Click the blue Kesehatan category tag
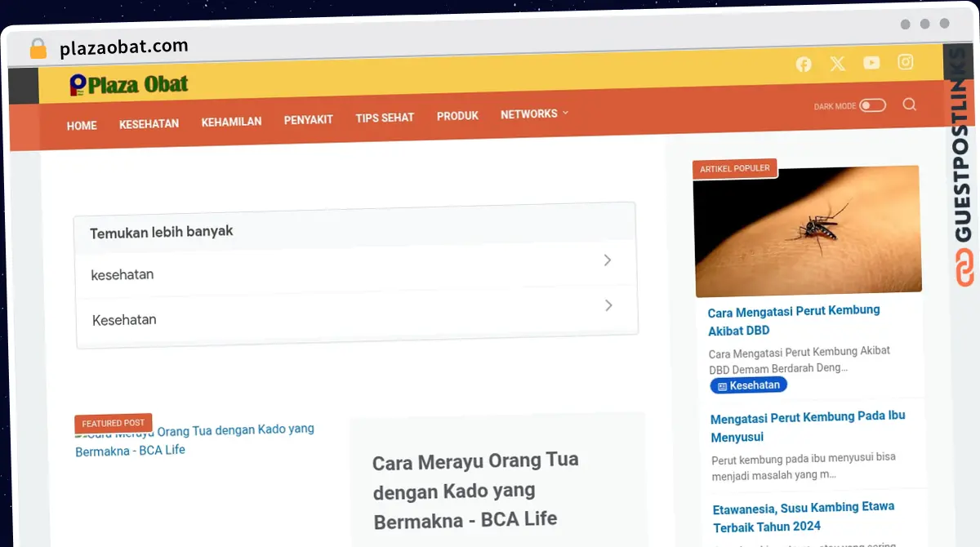 click(x=749, y=385)
